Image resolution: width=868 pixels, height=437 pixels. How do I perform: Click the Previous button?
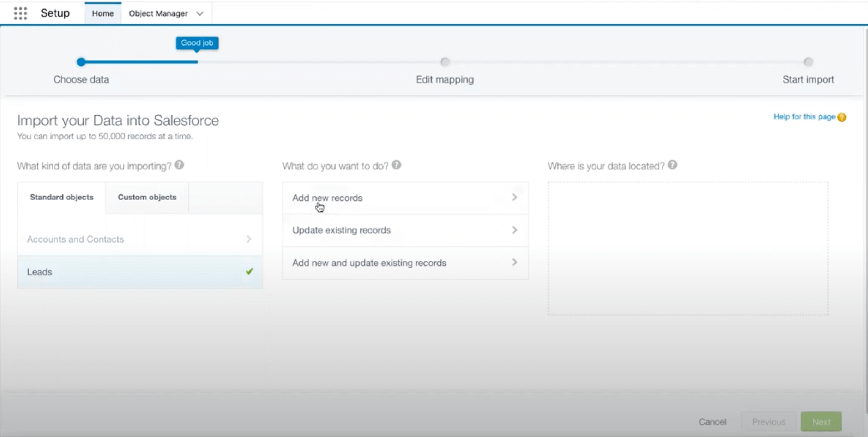point(768,422)
